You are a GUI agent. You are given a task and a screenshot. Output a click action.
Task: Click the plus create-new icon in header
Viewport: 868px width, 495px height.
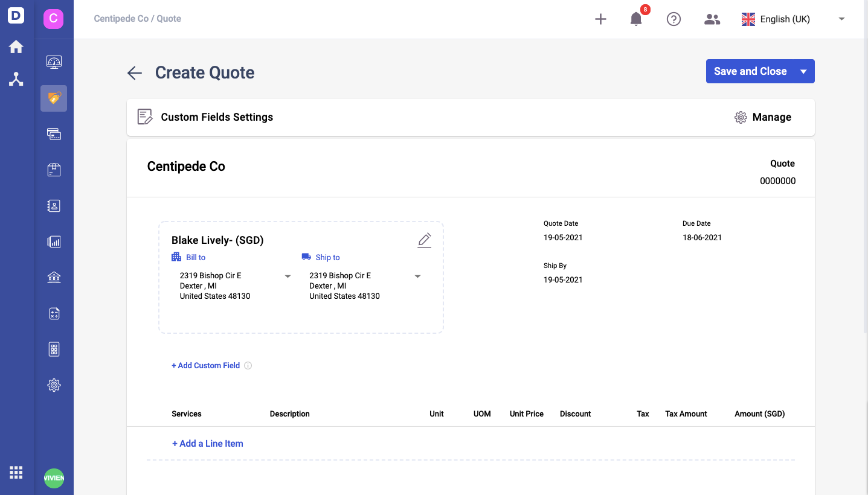[x=600, y=19]
